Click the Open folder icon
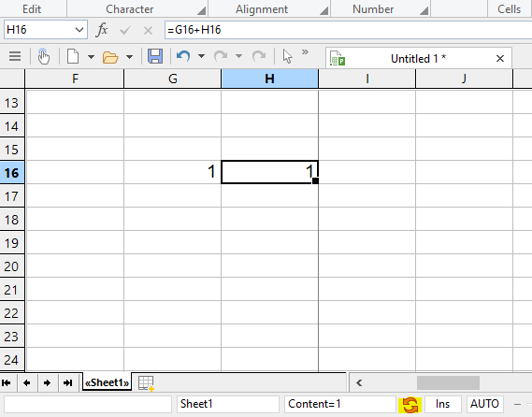 [x=110, y=57]
